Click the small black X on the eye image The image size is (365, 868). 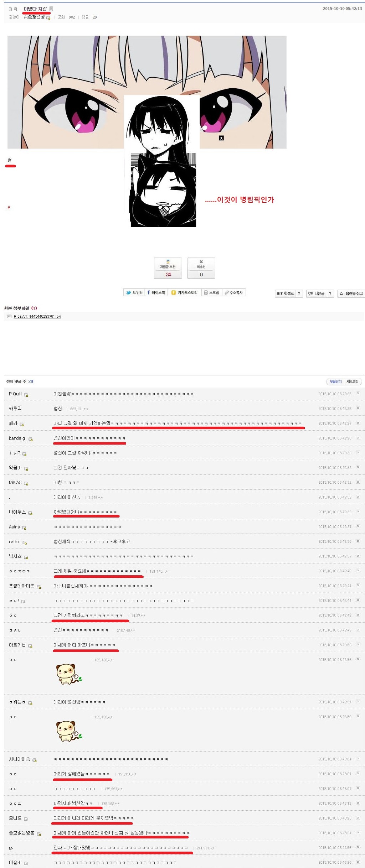pos(221,138)
